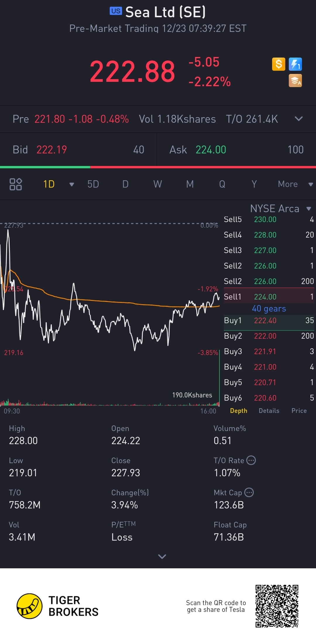Open T/O Rate info bubble icon

point(251,460)
